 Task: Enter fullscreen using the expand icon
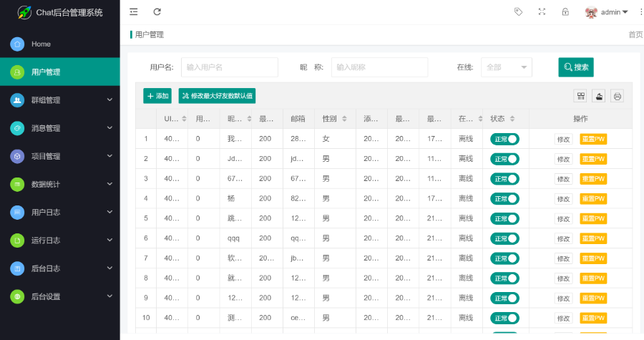tap(542, 11)
